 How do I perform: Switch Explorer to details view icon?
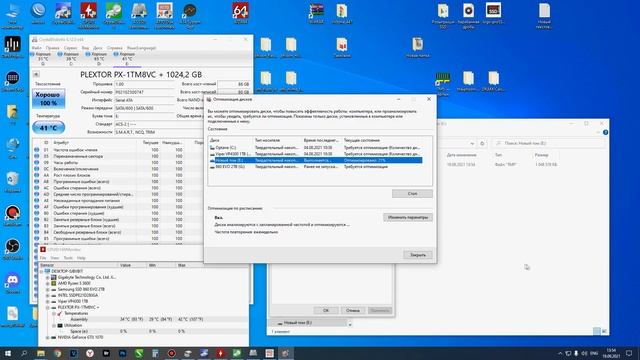[x=597, y=331]
